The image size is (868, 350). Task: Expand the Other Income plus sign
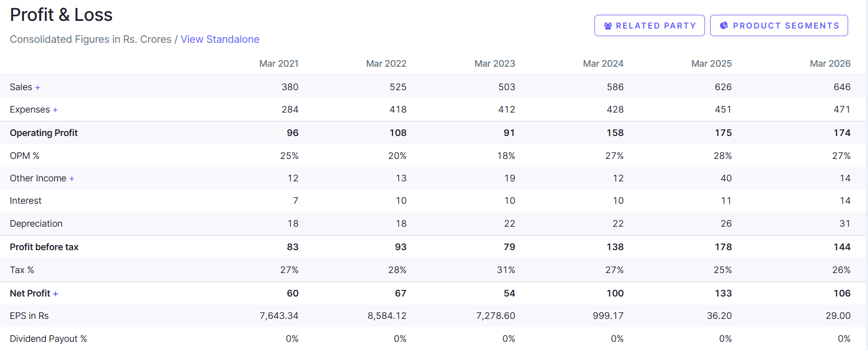coord(72,179)
